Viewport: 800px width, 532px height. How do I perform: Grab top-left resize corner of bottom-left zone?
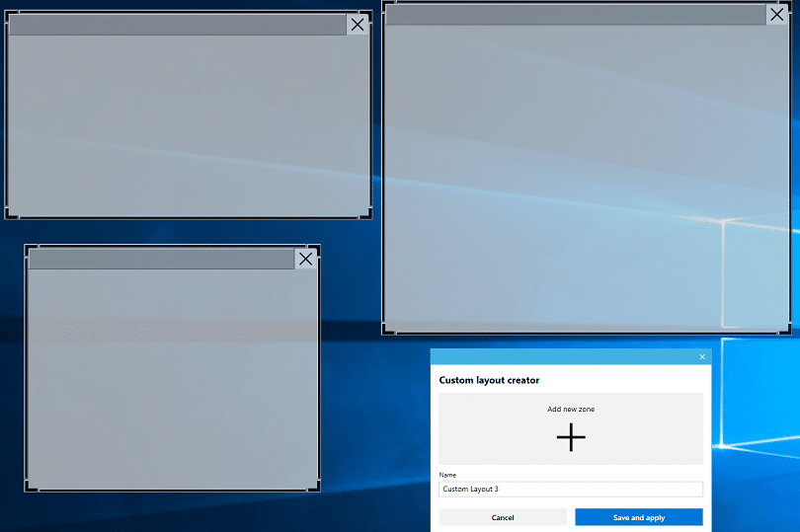click(27, 248)
